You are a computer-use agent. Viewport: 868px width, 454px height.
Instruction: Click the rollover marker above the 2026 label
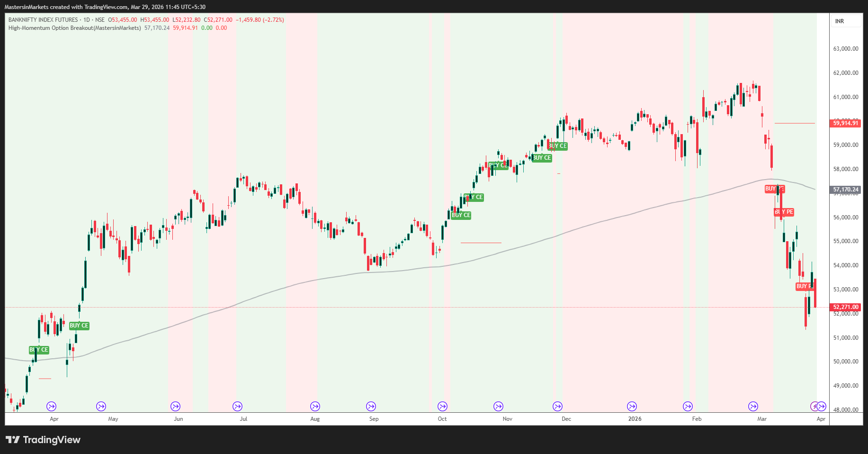[632, 406]
